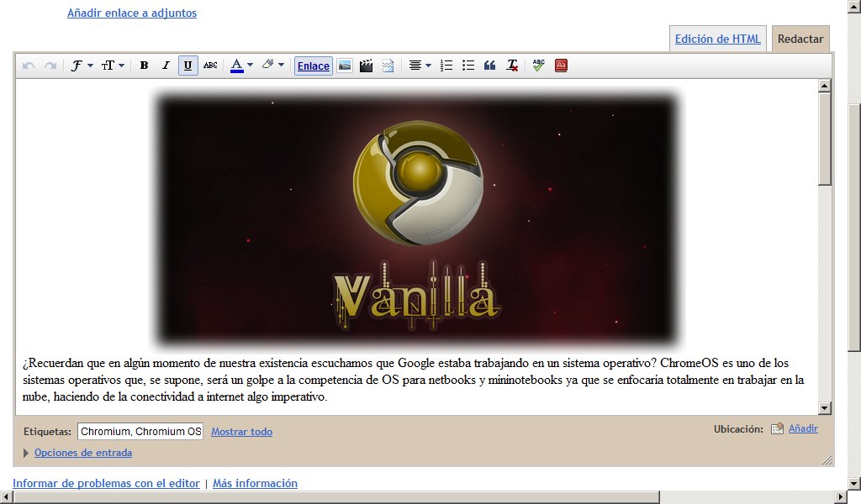Image resolution: width=861 pixels, height=504 pixels.
Task: Open the font size dropdown
Action: coord(113,66)
